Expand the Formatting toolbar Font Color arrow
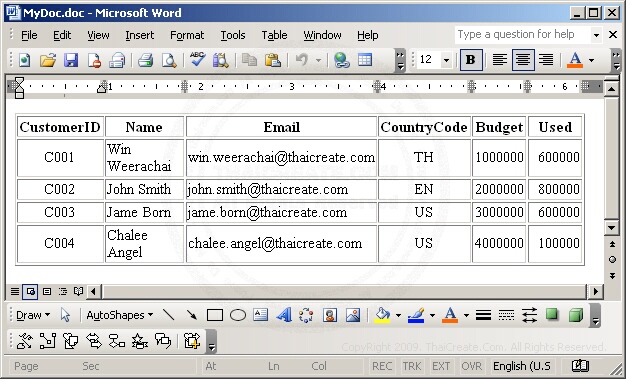This screenshot has width=626, height=379. pyautogui.click(x=591, y=61)
